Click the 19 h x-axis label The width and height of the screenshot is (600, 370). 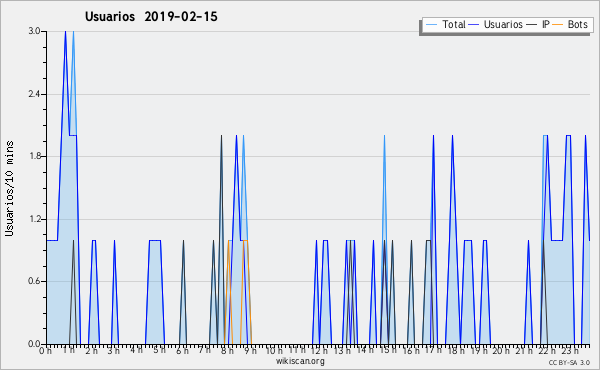tap(478, 351)
